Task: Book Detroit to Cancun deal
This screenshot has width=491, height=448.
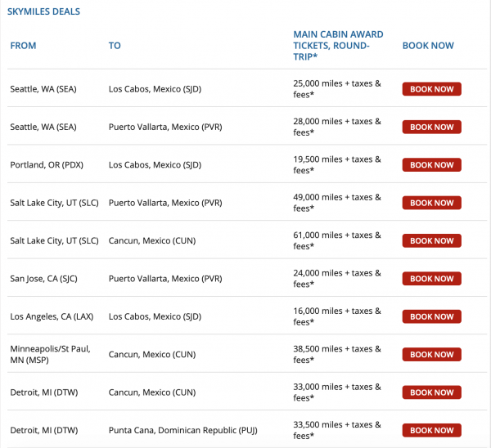Action: 431,392
